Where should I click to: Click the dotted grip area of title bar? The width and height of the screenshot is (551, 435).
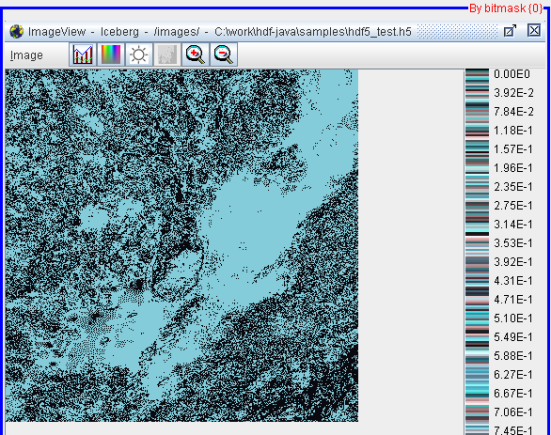[x=457, y=31]
